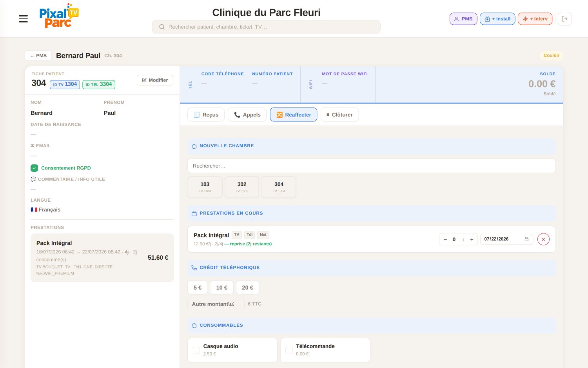Image resolution: width=588 pixels, height=368 pixels.
Task: Click the days quantity value 0
Action: pyautogui.click(x=454, y=239)
